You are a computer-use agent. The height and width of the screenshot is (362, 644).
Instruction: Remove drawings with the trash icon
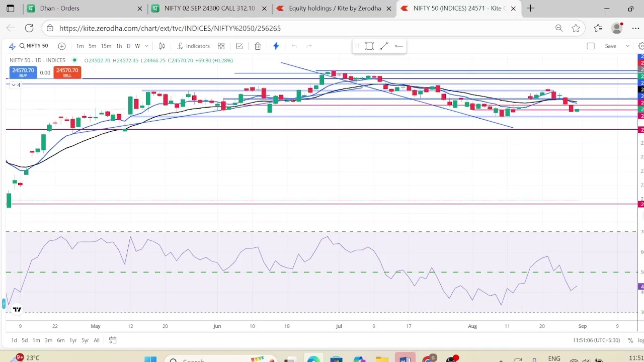(x=258, y=46)
